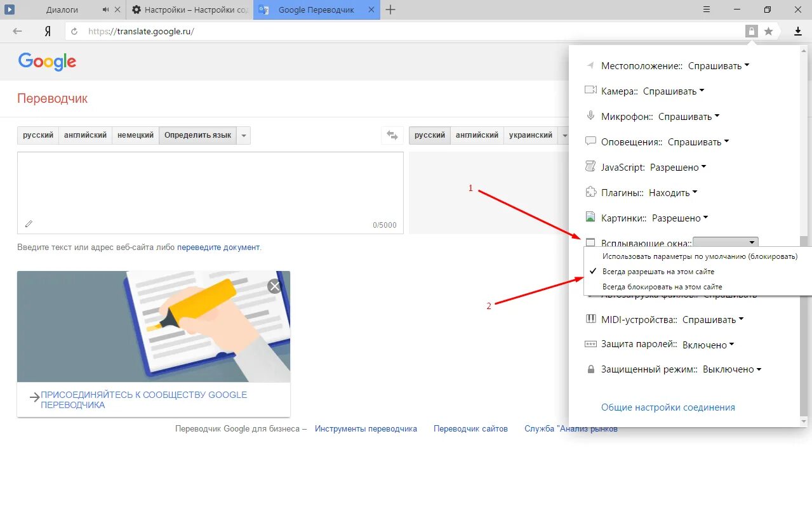Viewport: 812px width, 528px height.
Task: Expand source language list arrow
Action: click(x=244, y=135)
